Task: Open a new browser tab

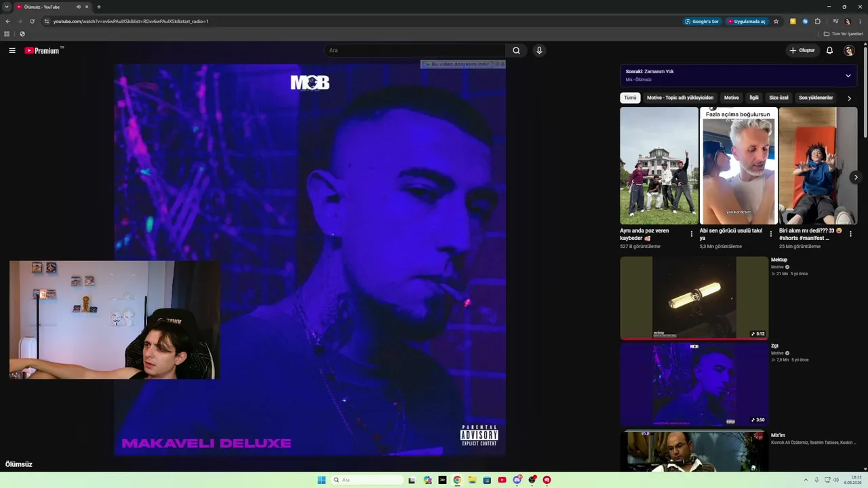Action: [99, 7]
